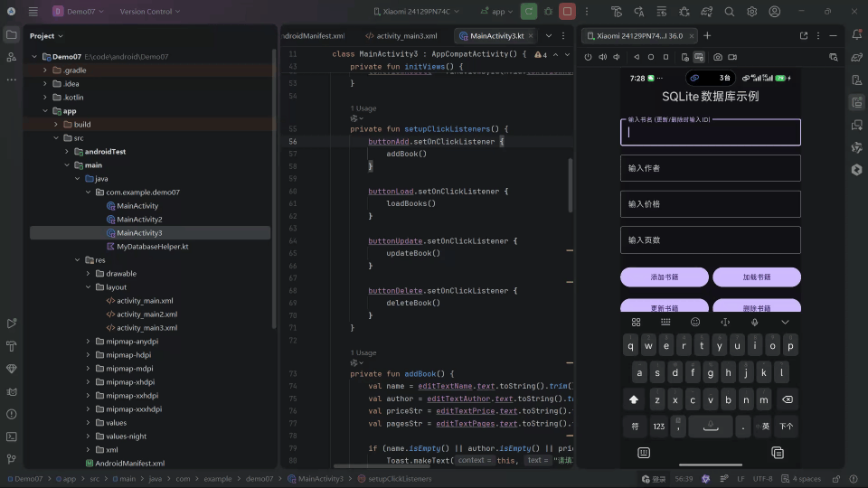Screen dimensions: 868x488
Task: Lower device volume in Running Devices toolbar
Action: tap(617, 57)
